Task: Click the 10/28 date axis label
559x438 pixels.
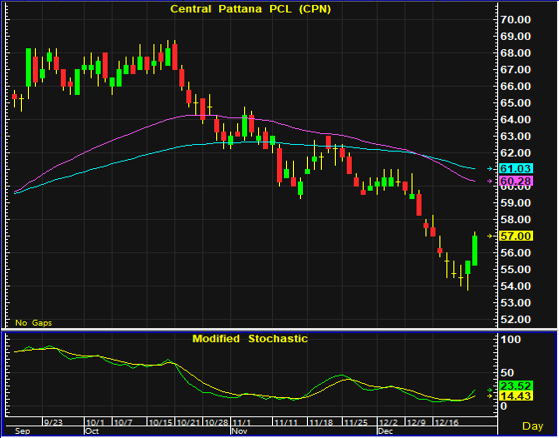Action: 216,422
